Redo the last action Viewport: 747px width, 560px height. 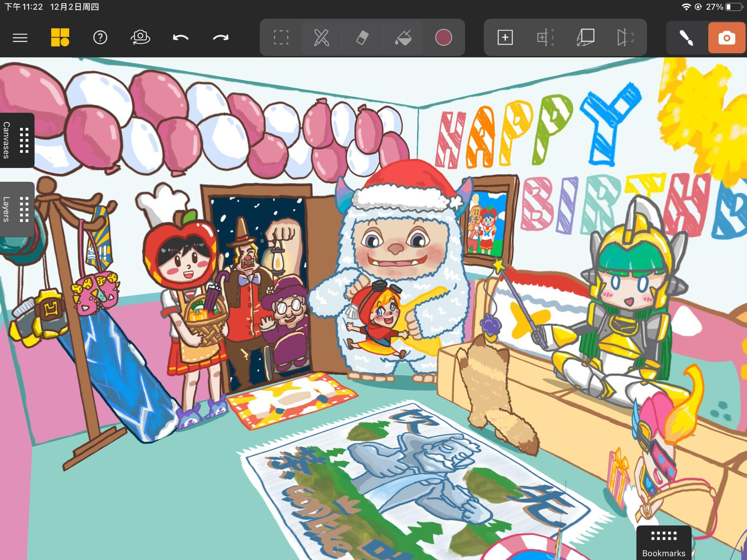point(221,38)
